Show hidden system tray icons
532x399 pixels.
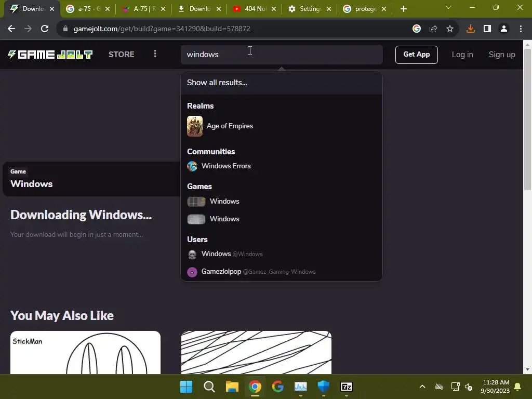click(x=422, y=387)
